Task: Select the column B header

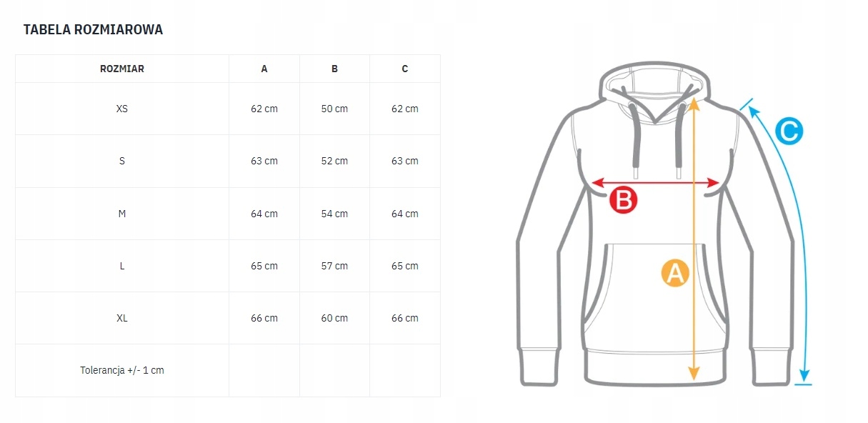Action: (334, 69)
